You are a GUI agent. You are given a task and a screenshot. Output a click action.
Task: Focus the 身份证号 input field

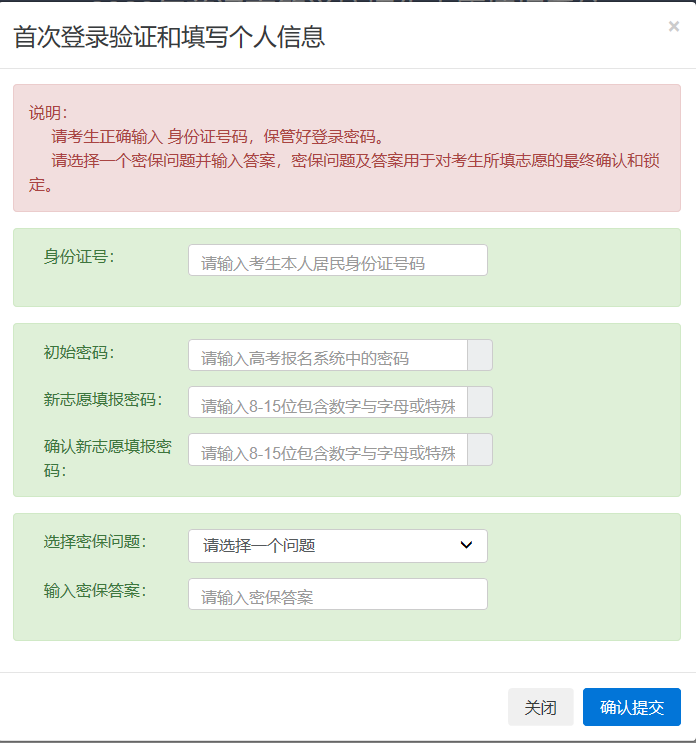click(x=338, y=260)
